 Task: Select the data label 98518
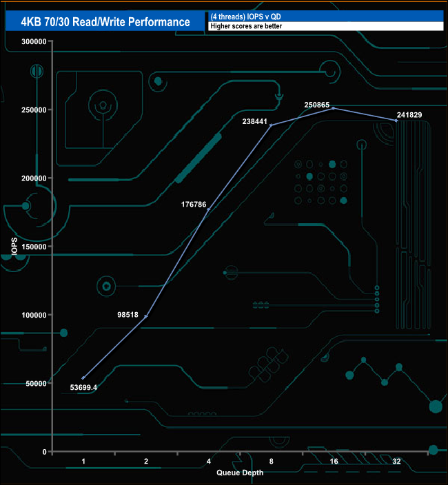tap(128, 315)
